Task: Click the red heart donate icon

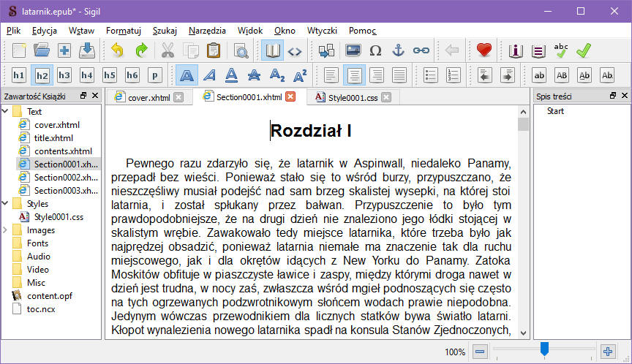Action: 484,50
